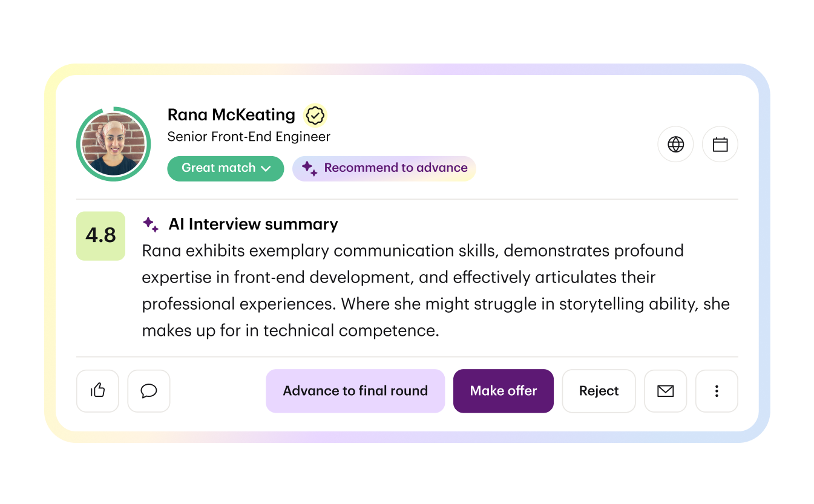Click the 4.8 score badge
The width and height of the screenshot is (814, 504).
point(100,236)
